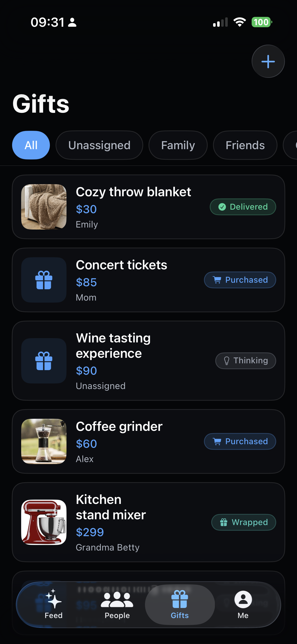This screenshot has height=644, width=297.
Task: Open the Cozy throw blanket thumbnail
Action: tap(44, 207)
